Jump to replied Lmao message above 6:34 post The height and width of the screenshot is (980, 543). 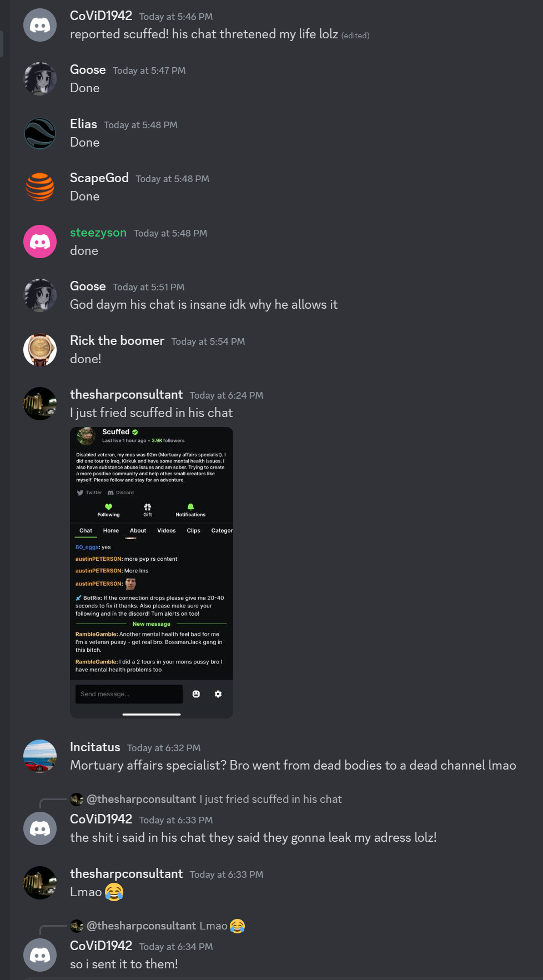158,926
